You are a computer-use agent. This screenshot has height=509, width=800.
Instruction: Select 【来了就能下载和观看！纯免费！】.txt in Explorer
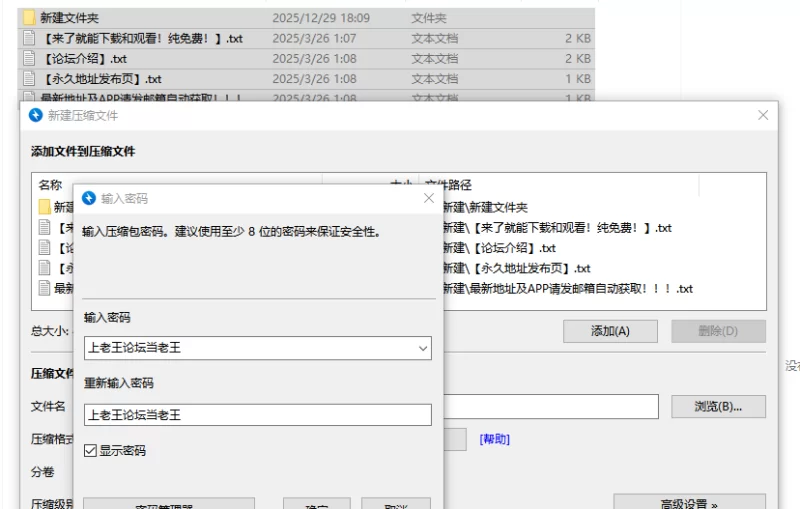141,38
